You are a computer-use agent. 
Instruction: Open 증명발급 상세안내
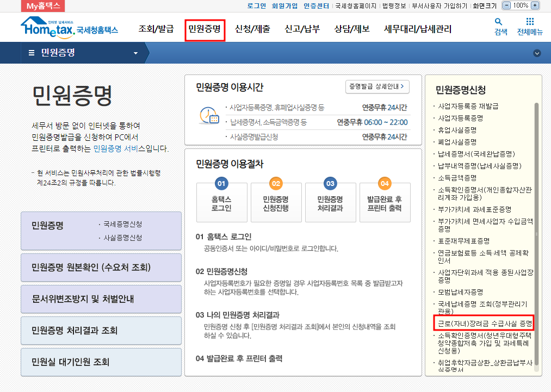(x=377, y=86)
